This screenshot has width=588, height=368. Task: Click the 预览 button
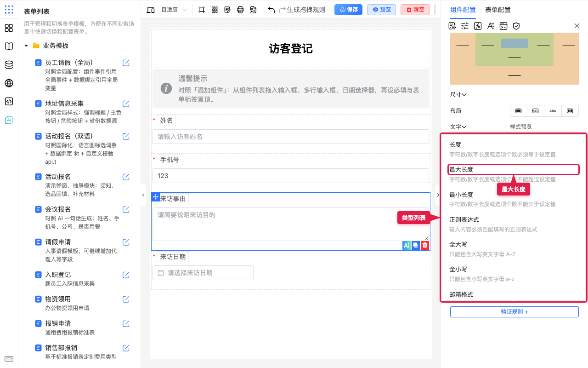click(x=382, y=10)
